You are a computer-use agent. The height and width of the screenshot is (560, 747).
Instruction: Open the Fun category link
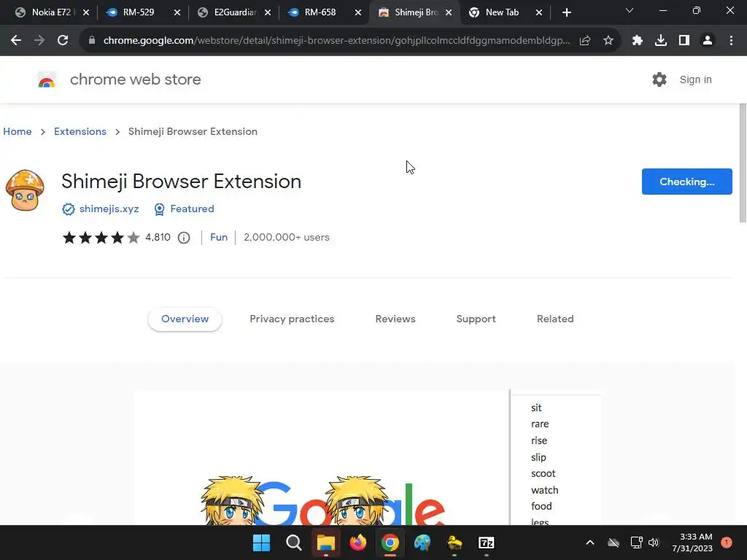(x=219, y=238)
